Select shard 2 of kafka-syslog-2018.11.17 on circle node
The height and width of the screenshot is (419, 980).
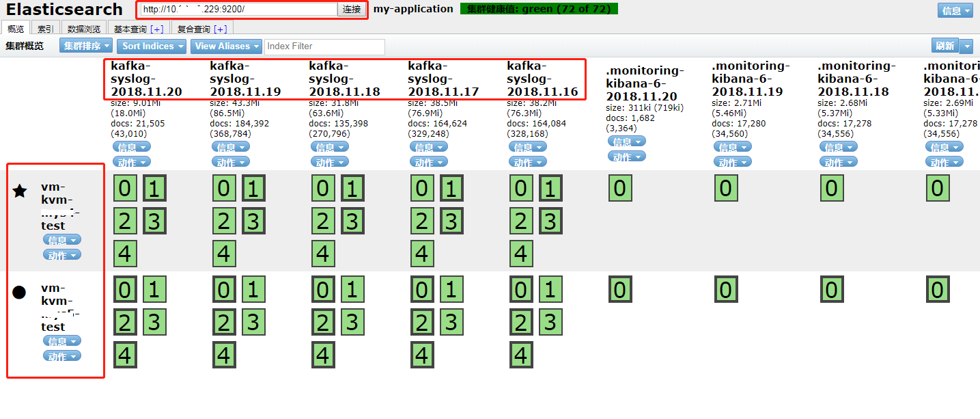tap(422, 322)
